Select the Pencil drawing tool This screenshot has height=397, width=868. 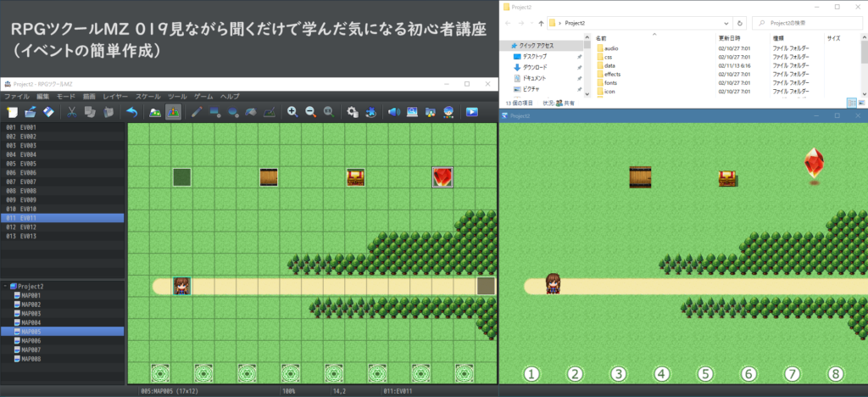[197, 112]
